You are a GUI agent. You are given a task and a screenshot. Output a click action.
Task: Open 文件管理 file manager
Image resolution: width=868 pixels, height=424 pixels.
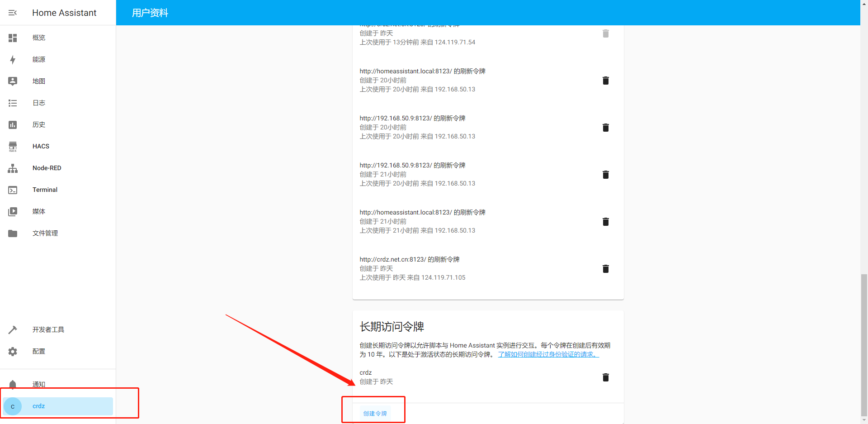point(45,233)
